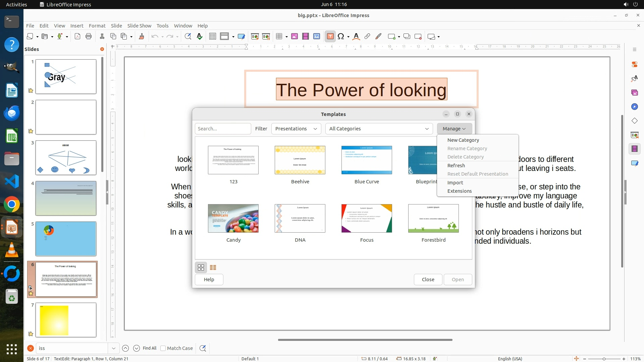Switch Templates dialog to list view
This screenshot has height=362, width=644.
coord(213,267)
